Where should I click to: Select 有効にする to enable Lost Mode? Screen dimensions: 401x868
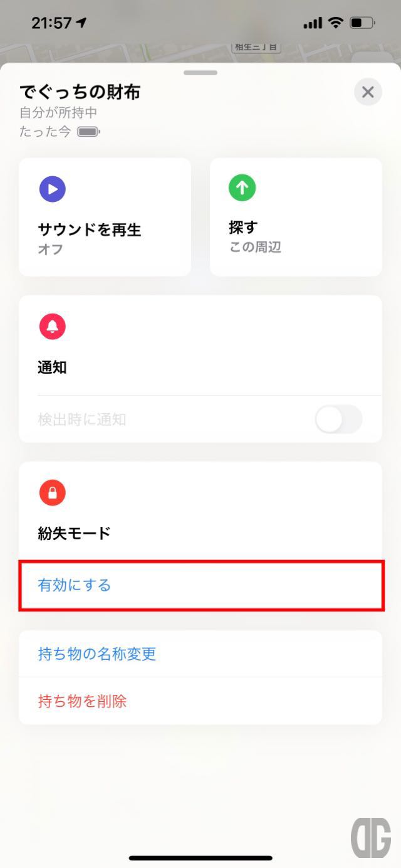click(201, 586)
